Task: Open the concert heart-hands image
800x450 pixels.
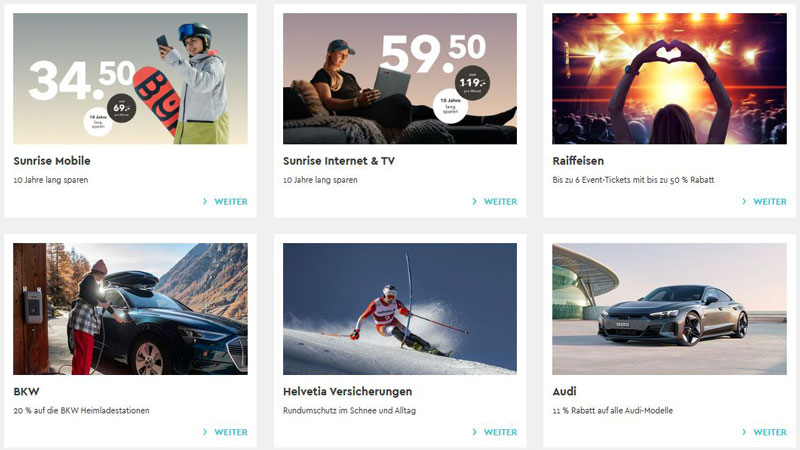Action: pyautogui.click(x=669, y=79)
